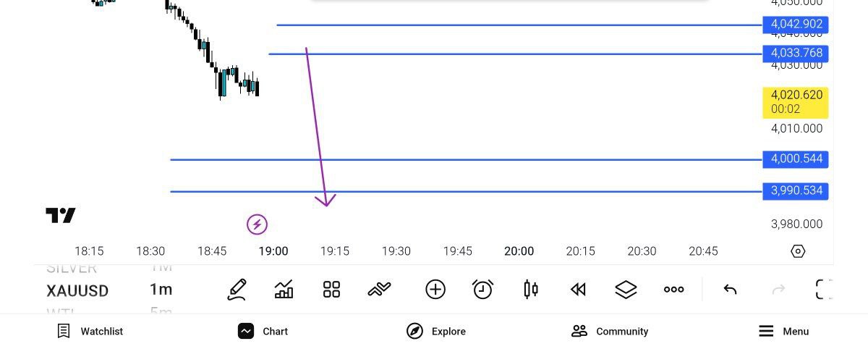Click the purple lightning flash event marker
The height and width of the screenshot is (349, 868).
(257, 224)
